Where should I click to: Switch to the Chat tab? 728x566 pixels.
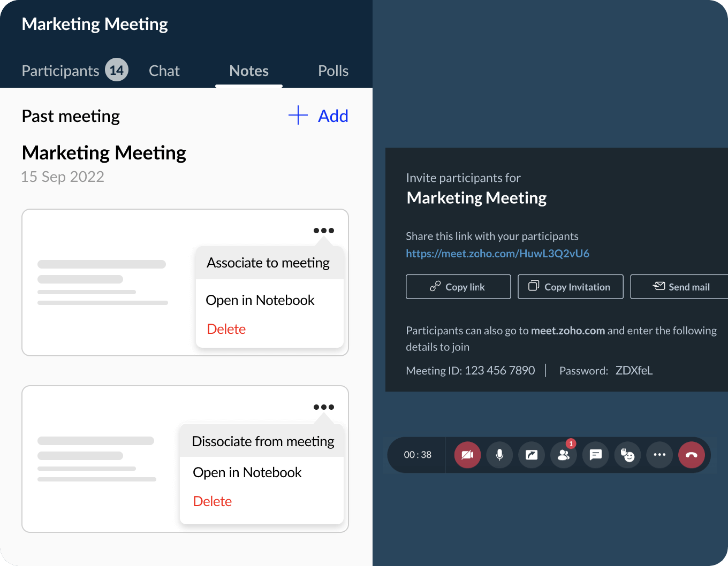click(x=164, y=71)
